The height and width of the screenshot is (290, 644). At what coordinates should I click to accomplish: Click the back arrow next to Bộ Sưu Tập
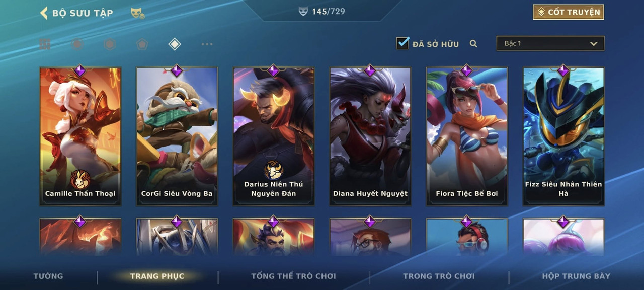tap(44, 13)
